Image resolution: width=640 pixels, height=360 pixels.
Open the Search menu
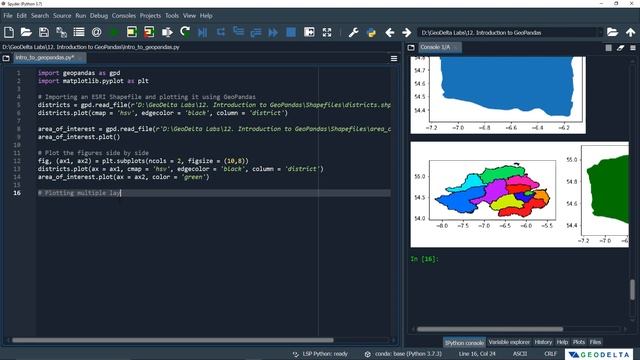(40, 16)
